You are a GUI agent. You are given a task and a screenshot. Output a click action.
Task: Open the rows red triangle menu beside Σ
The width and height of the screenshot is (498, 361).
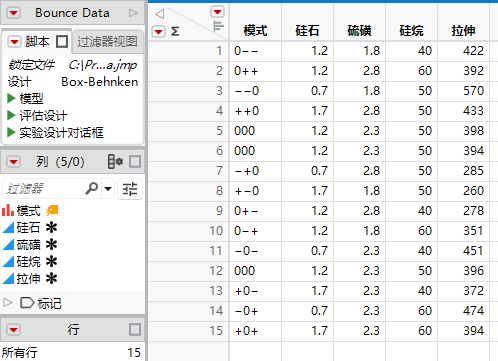[x=159, y=32]
